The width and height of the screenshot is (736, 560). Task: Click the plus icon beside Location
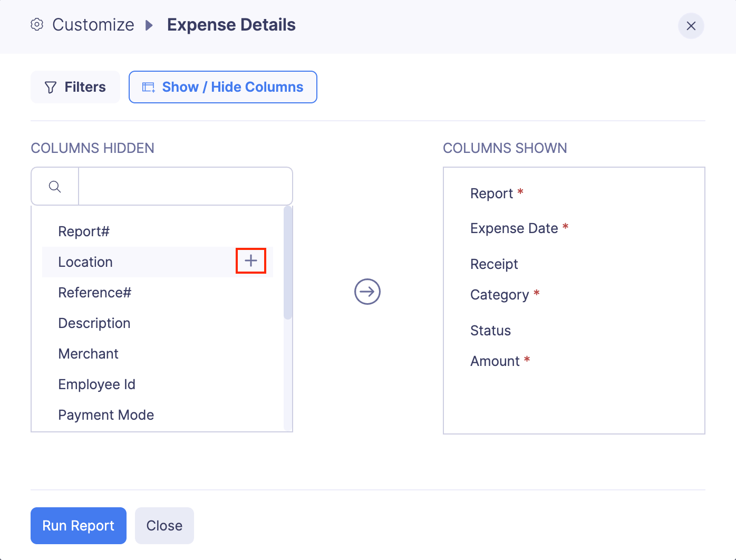coord(251,261)
